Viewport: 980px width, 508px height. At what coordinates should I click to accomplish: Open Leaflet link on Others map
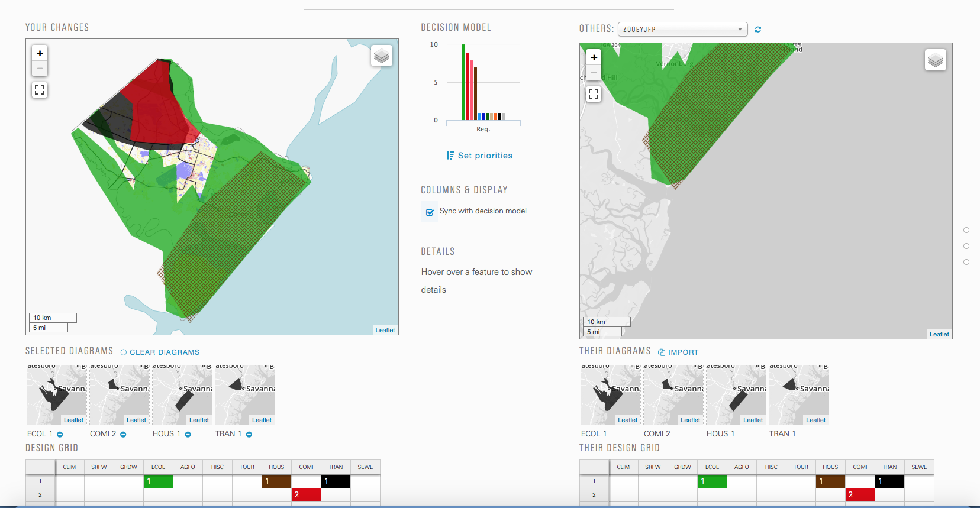click(x=939, y=334)
